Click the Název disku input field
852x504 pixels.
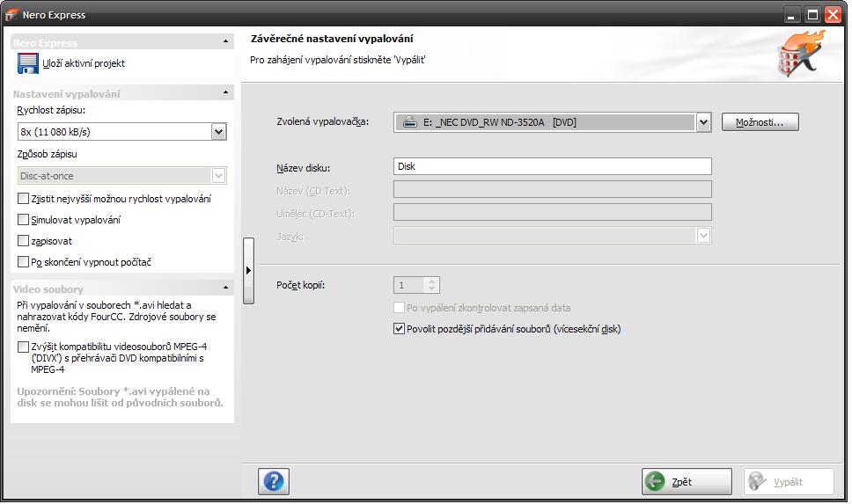[x=552, y=166]
